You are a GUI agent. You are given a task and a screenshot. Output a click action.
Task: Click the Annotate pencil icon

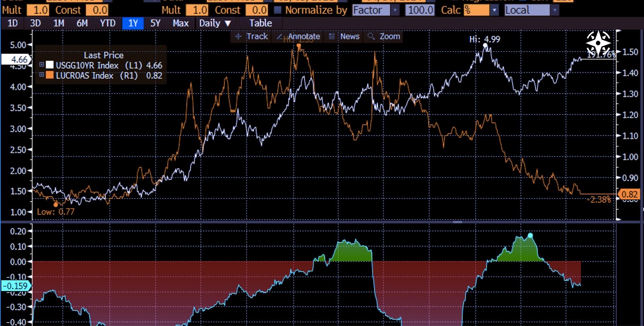coord(280,37)
